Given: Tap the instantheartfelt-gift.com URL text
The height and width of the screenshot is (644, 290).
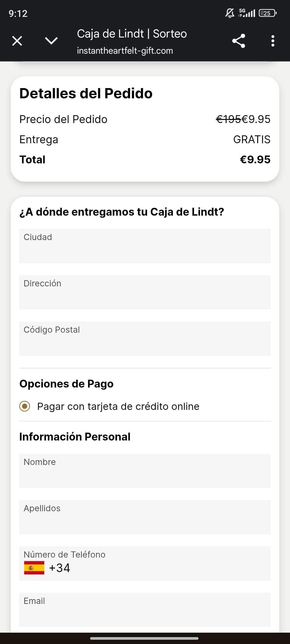Looking at the screenshot, I should [125, 51].
